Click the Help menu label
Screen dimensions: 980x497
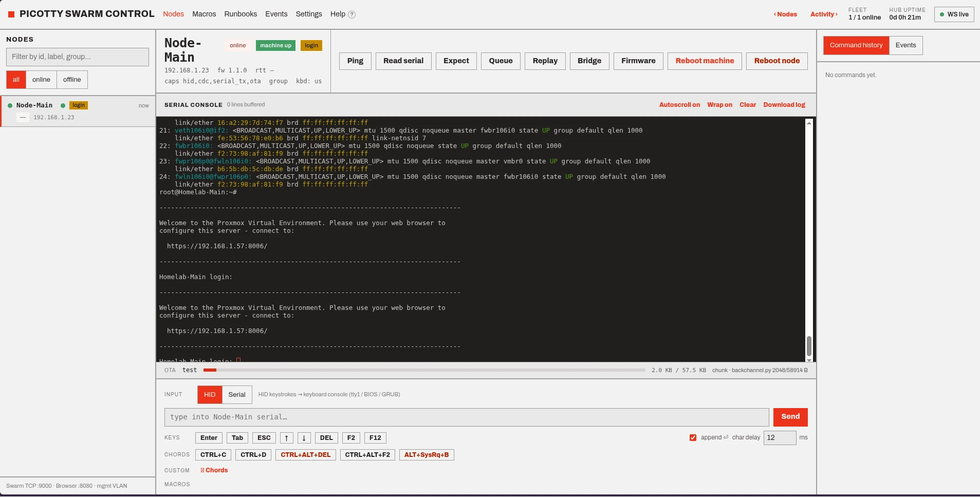pos(338,14)
